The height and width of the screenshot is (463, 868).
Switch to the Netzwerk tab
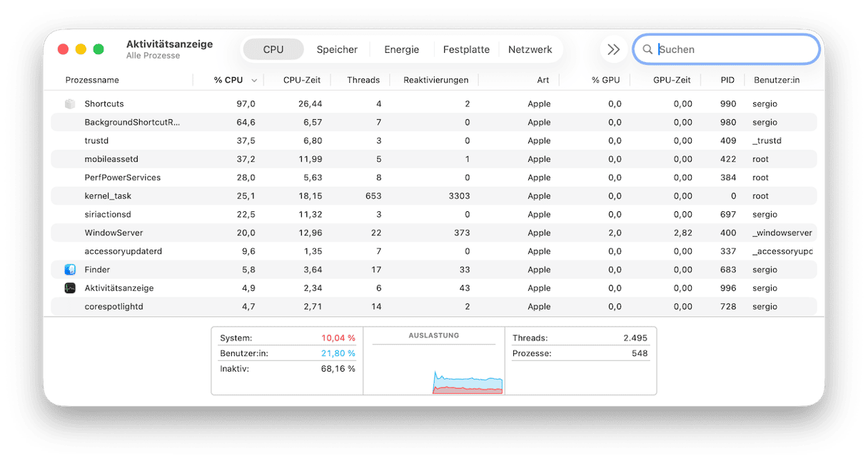tap(530, 50)
